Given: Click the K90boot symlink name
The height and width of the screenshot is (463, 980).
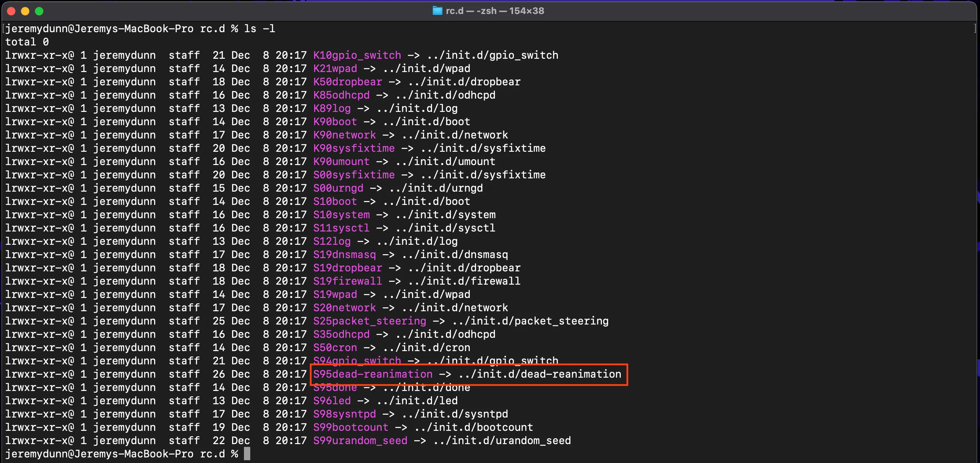Looking at the screenshot, I should 335,122.
